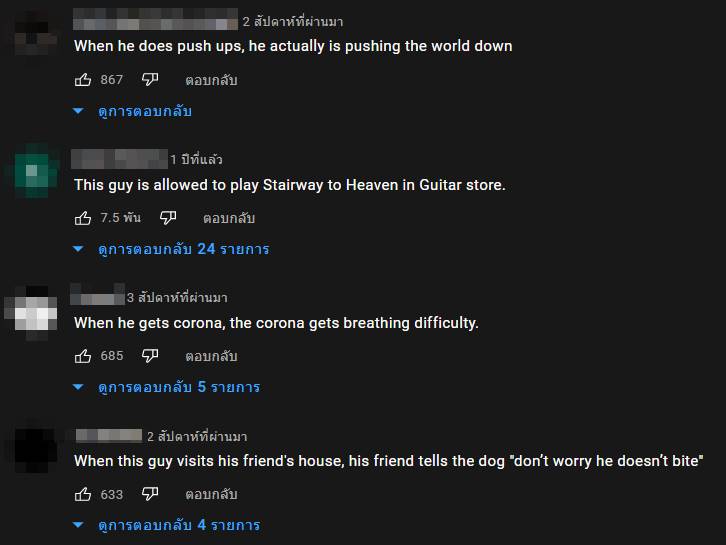Like the Stairway to Heaven comment
The image size is (726, 545).
pos(83,217)
